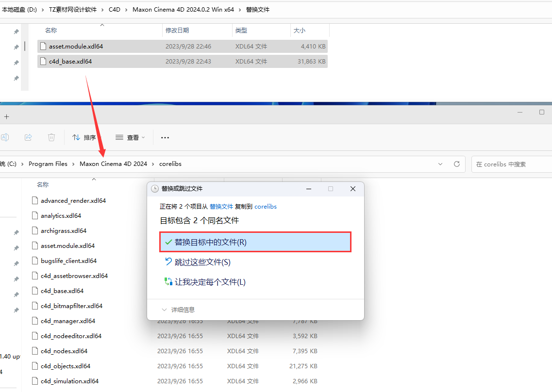Expand chevron after Maxon Cinema 4D 2024 breadcrumb
The image size is (552, 392).
[x=153, y=164]
